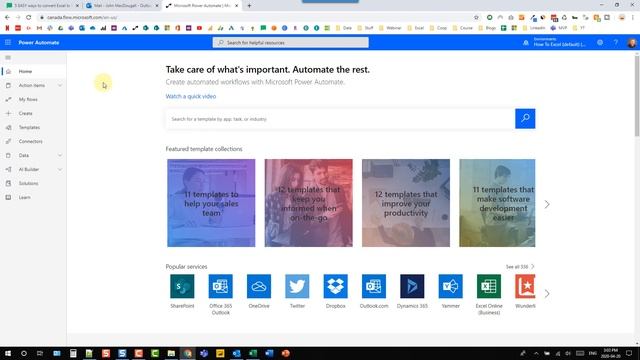
Task: Show next featured template collections
Action: [547, 204]
